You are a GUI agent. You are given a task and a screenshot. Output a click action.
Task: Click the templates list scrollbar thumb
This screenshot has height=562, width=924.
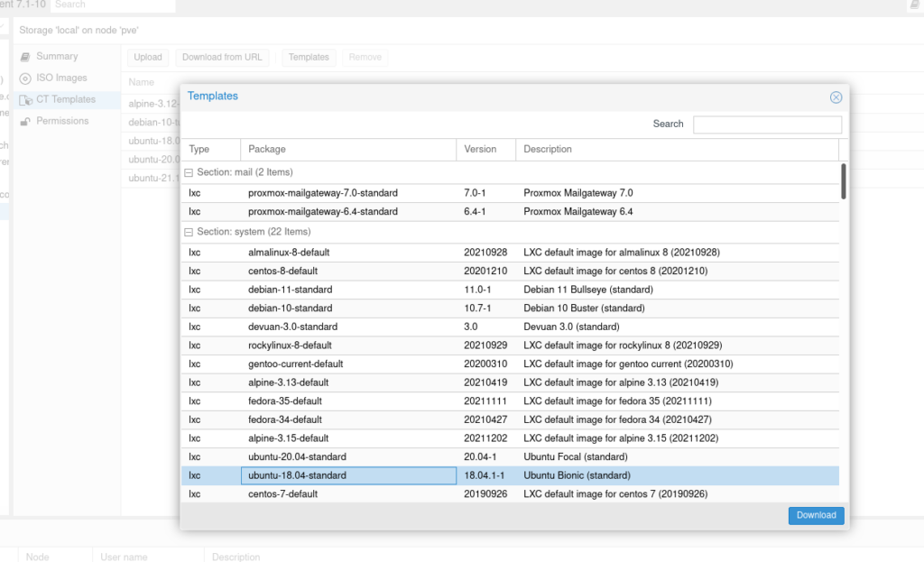pyautogui.click(x=844, y=181)
